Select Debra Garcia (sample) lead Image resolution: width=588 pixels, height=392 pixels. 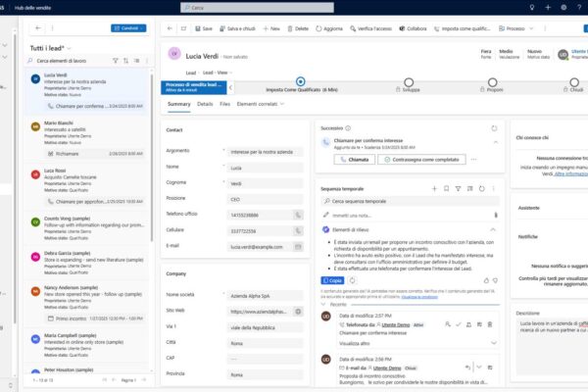88,263
